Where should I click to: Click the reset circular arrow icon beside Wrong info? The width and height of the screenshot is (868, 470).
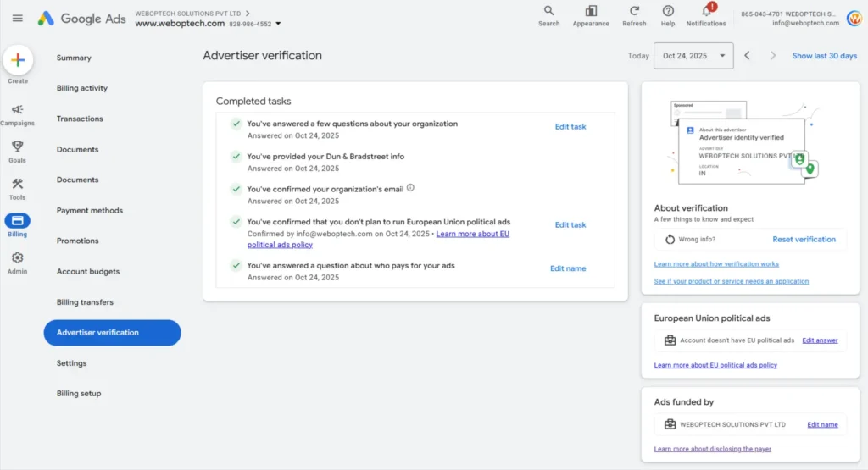pyautogui.click(x=670, y=239)
